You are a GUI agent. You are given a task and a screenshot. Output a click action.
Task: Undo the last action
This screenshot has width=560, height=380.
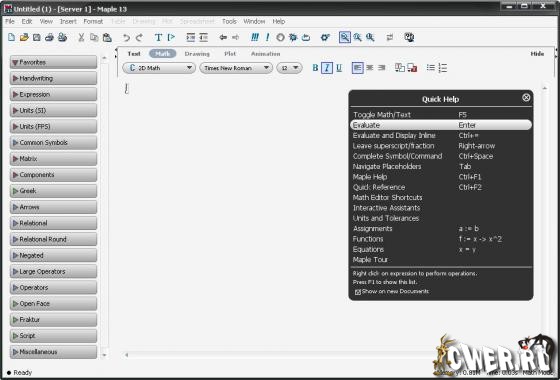pyautogui.click(x=126, y=37)
